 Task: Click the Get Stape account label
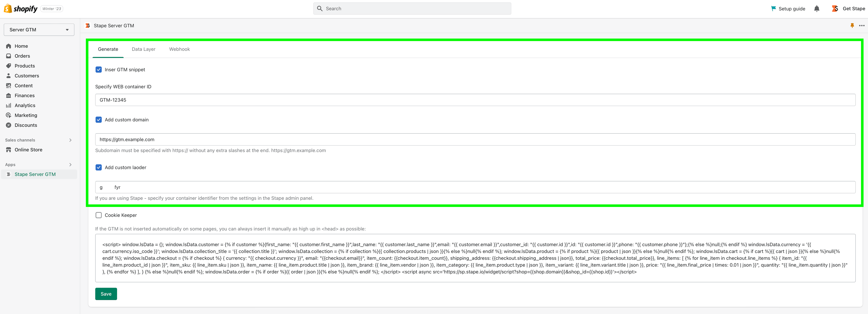[x=854, y=9]
